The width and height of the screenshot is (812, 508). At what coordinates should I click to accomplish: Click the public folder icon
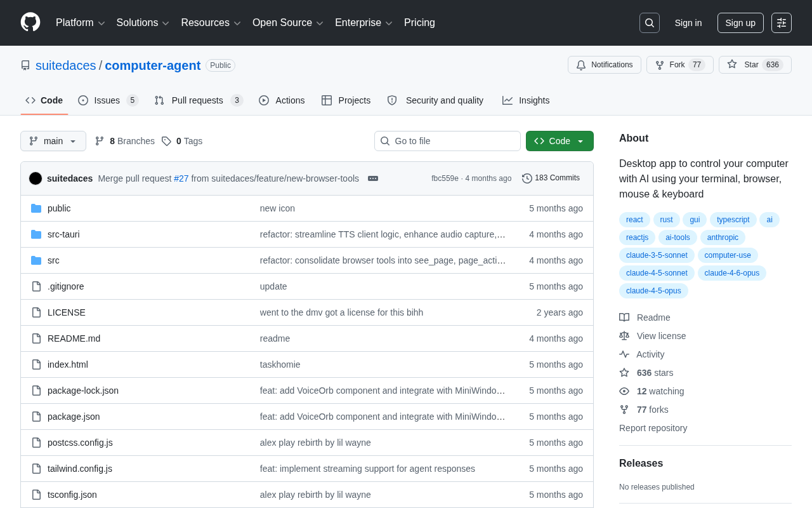coord(36,208)
